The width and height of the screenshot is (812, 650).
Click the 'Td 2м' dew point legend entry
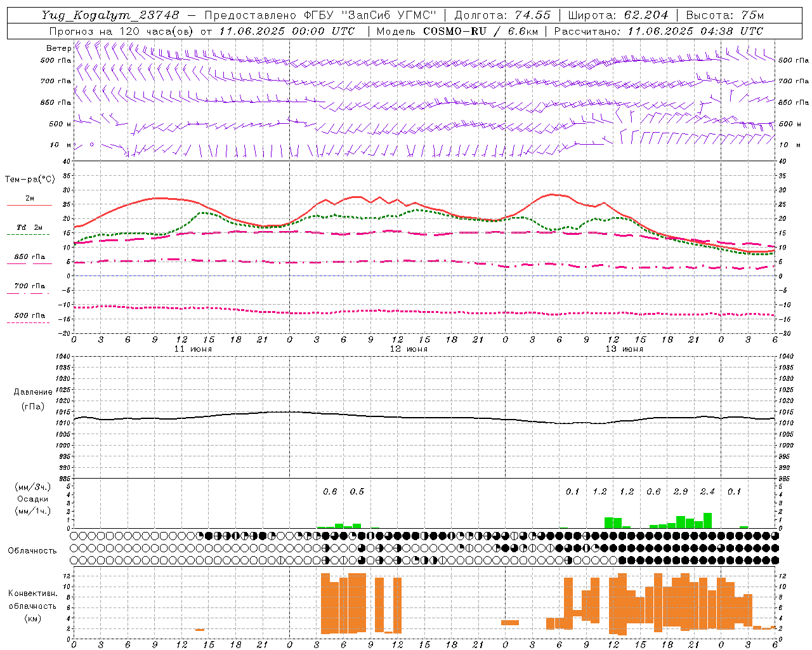[30, 227]
